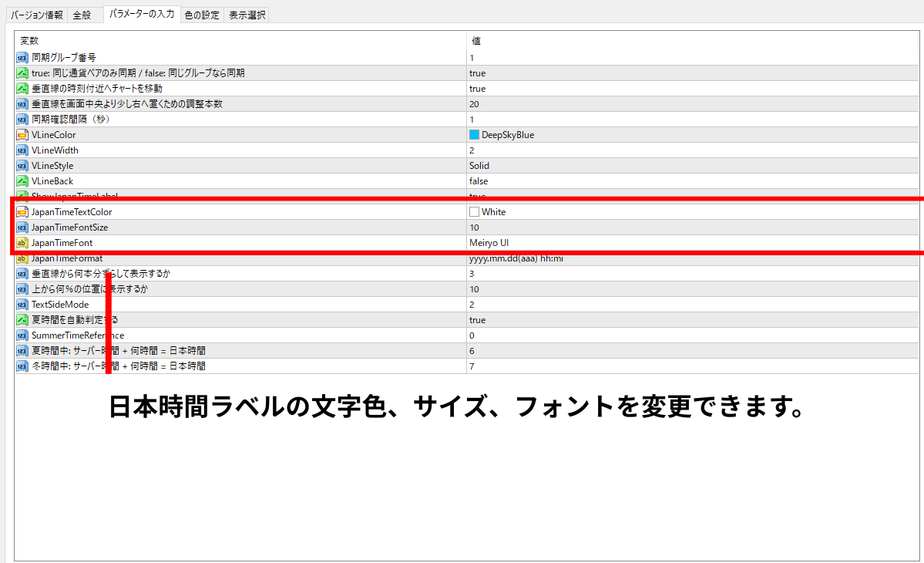
Task: Click the 値 column header
Action: (x=476, y=41)
